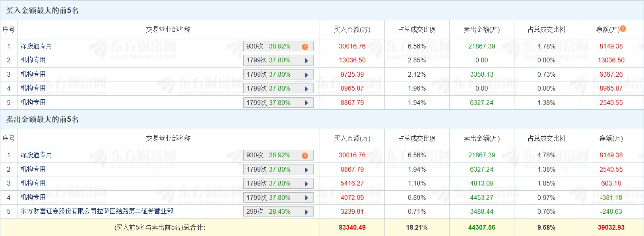644x236 pixels.
Task: Click the 机构专用 name in buy-table row 2
Action: pos(33,60)
